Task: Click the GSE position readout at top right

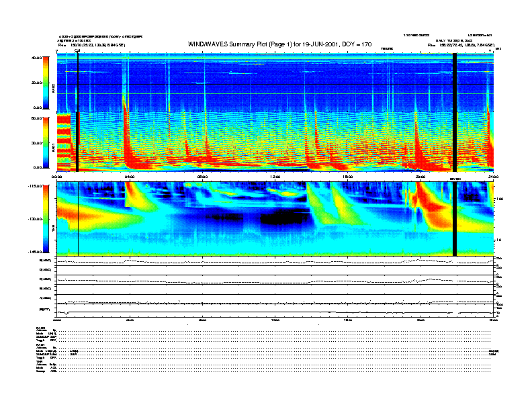Action: pos(461,45)
